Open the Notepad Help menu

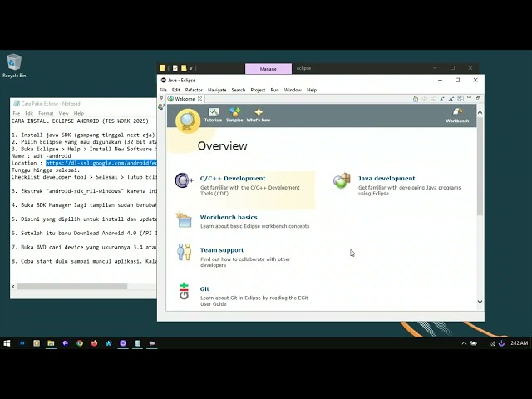point(79,113)
